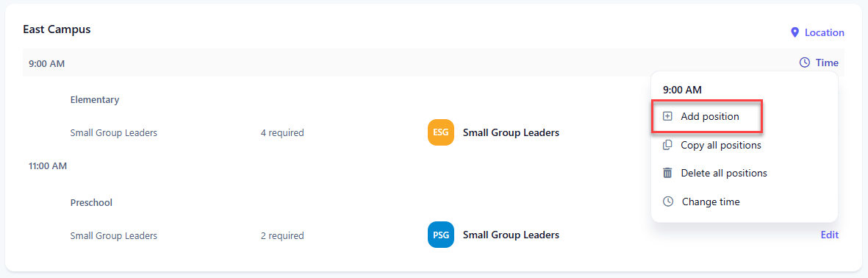
Task: Click the plus icon for Add position
Action: (667, 116)
